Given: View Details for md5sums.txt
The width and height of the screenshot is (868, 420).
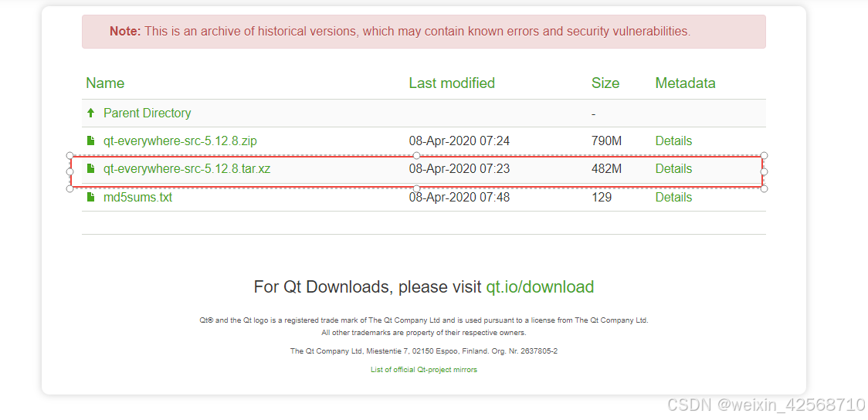Looking at the screenshot, I should coord(673,197).
